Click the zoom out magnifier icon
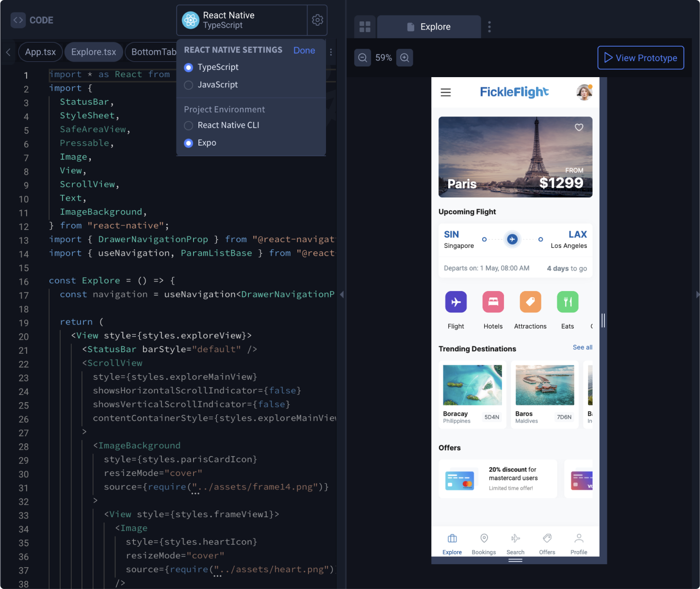 coord(362,58)
